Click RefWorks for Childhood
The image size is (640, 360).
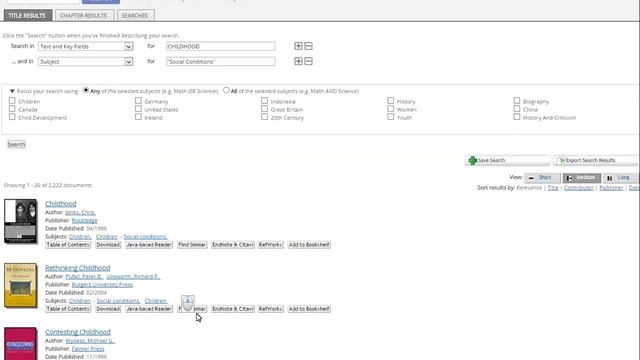pos(270,245)
